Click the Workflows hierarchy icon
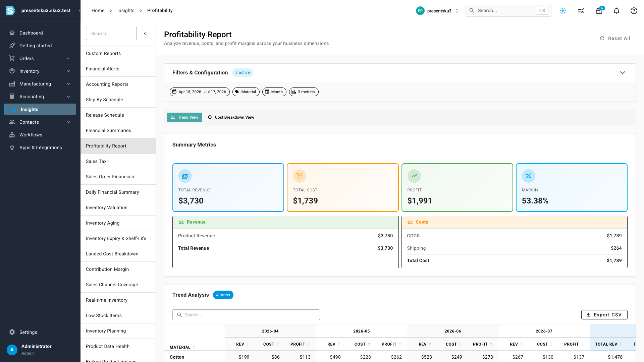This screenshot has width=644, height=362. point(12,135)
